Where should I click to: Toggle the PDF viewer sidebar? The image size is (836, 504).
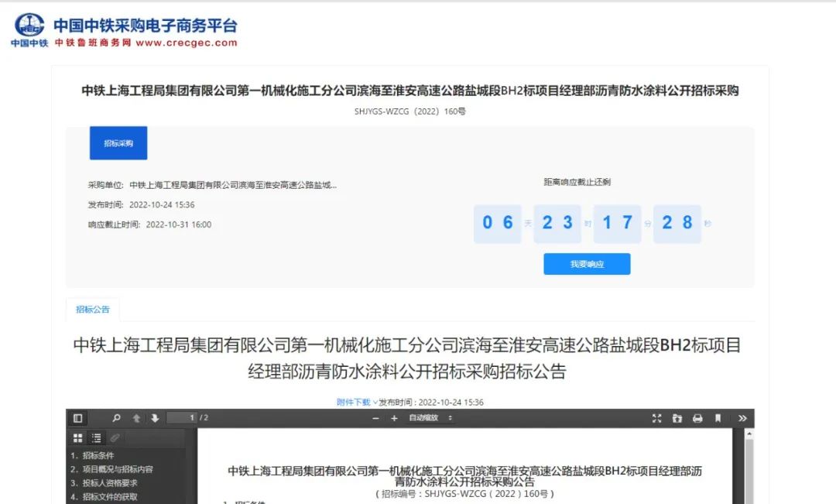pos(78,418)
